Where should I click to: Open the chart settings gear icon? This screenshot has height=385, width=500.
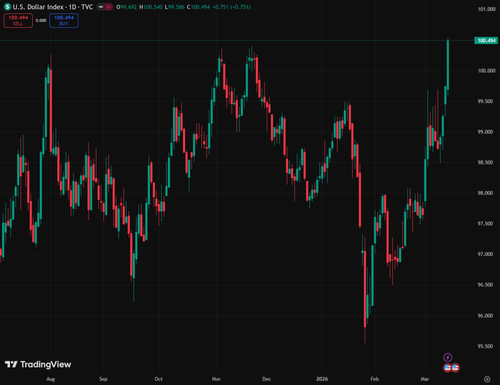coord(487,379)
